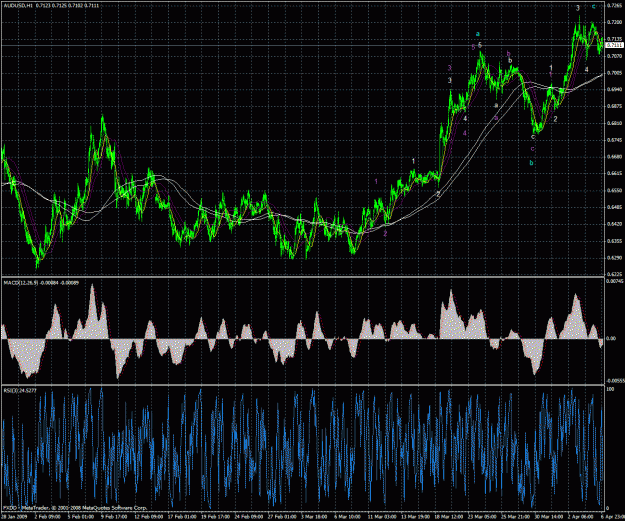Select the 0.00 MACD zero level label

pos(611,338)
